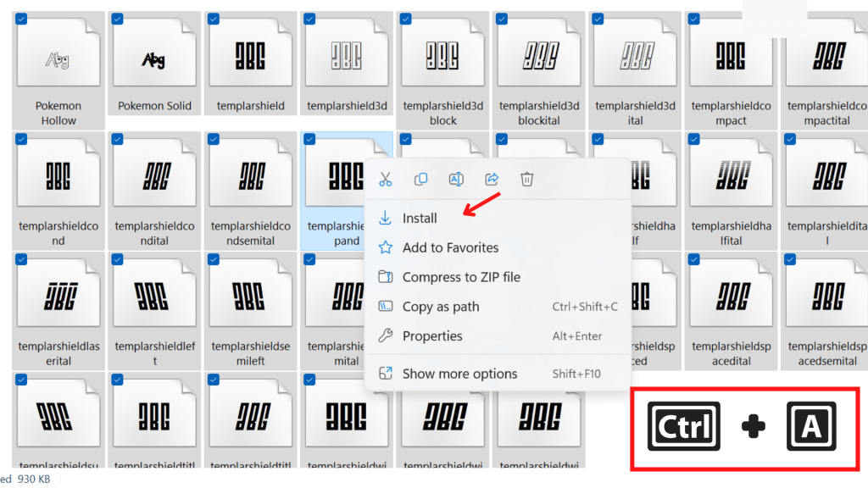Click the templarshieldspacedital file name label
This screenshot has height=488, width=868.
(x=731, y=353)
